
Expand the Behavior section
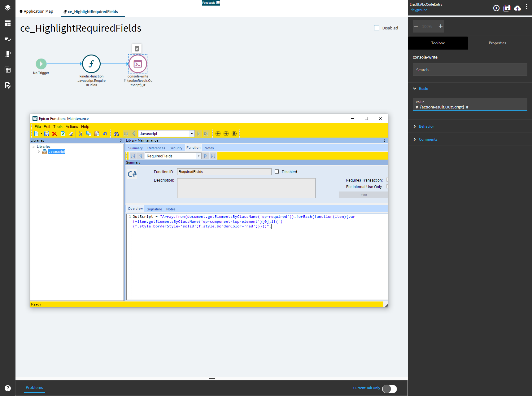[x=415, y=126]
